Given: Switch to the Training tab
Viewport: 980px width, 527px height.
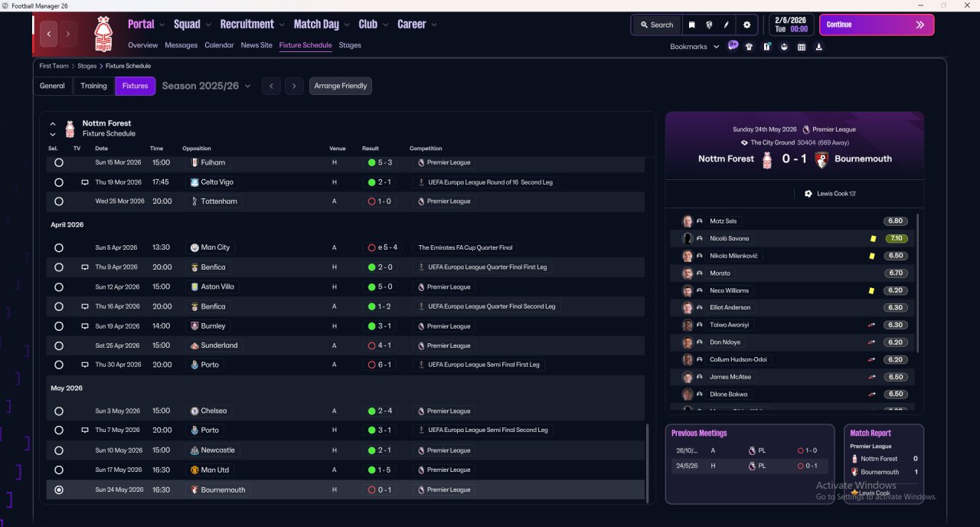Looking at the screenshot, I should click(93, 86).
